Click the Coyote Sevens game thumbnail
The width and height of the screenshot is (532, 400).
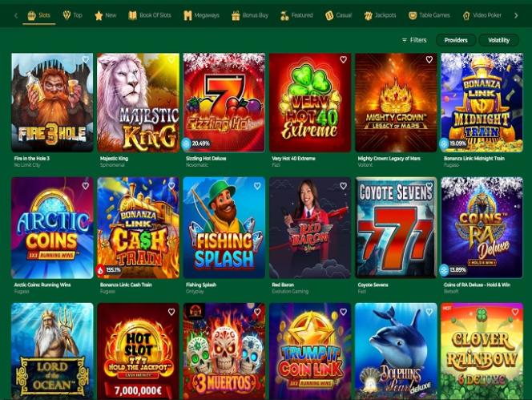396,228
